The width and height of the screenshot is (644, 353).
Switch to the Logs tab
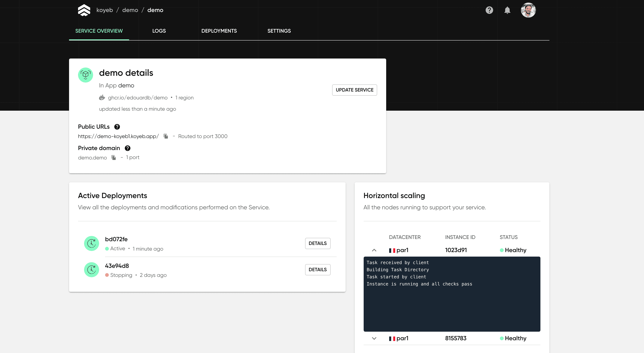tap(159, 31)
